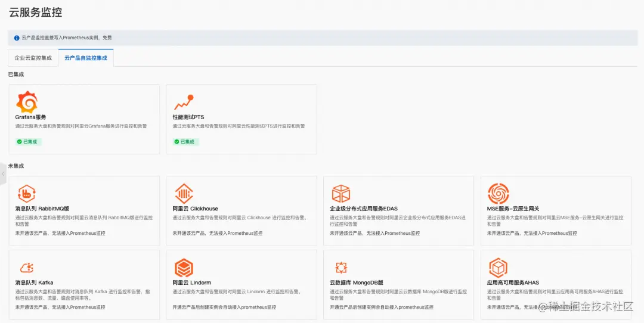The height and width of the screenshot is (323, 644).
Task: Click the 未集成 section label
Action: (16, 166)
